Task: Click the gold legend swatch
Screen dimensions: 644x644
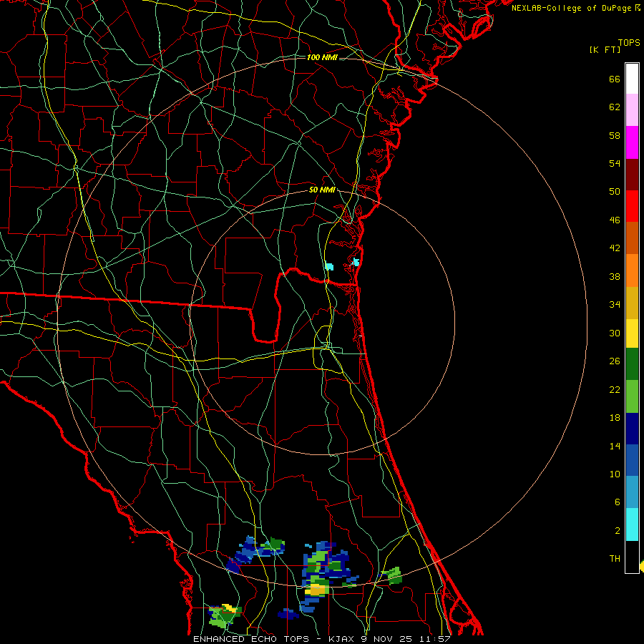Action: [632, 303]
